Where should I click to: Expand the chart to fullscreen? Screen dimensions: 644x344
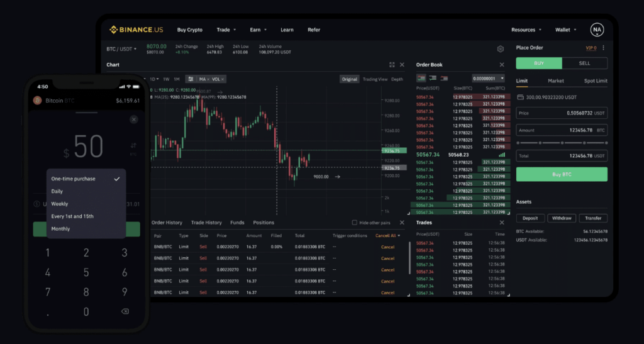tap(392, 65)
